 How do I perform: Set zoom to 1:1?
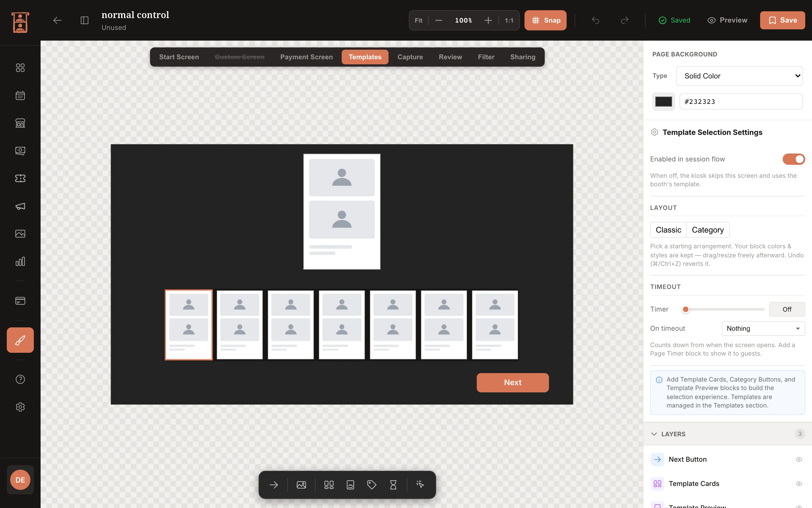click(x=509, y=21)
